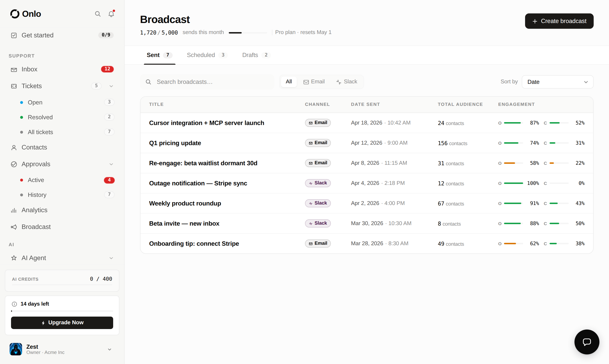Screen dimensions: 609x364
Task: Click the ENGAGEMENT column header
Action: [x=516, y=104]
